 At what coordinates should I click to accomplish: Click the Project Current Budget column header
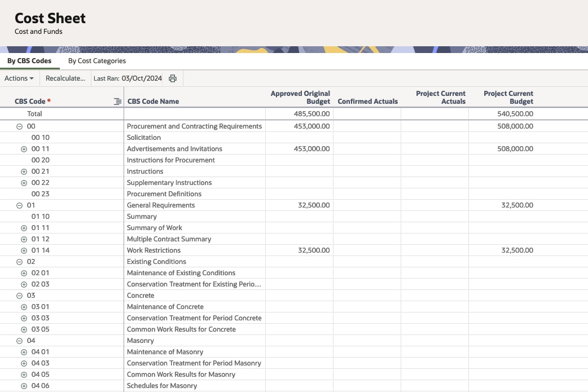[x=508, y=97]
